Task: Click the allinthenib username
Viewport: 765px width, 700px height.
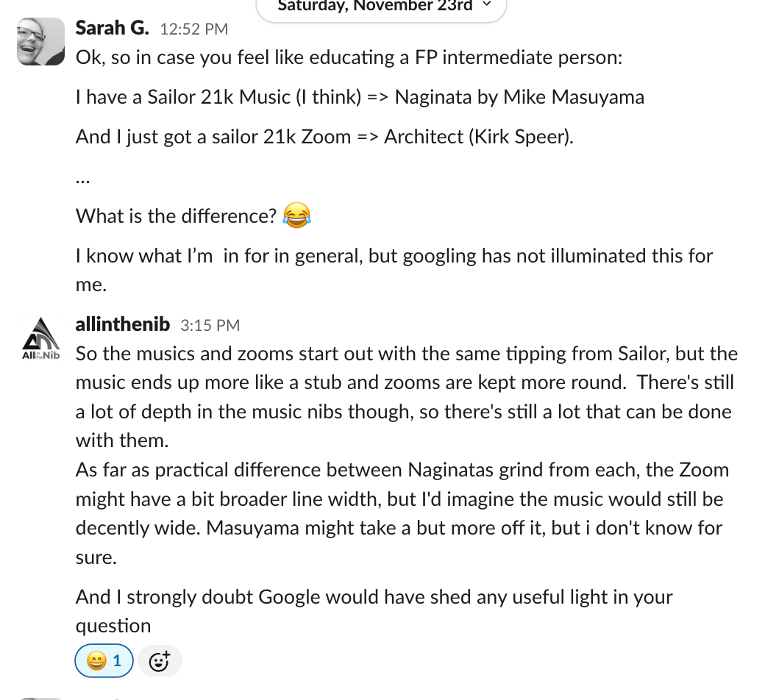Action: coord(122,324)
